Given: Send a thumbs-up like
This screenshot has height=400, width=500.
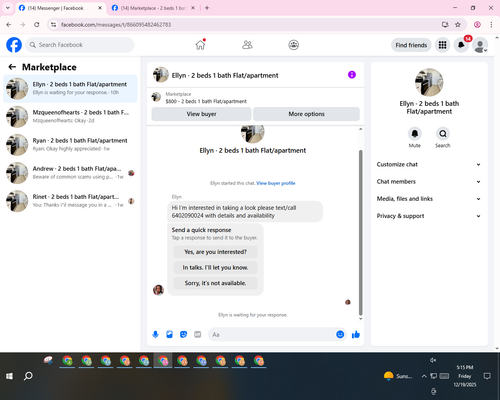Looking at the screenshot, I should [356, 334].
